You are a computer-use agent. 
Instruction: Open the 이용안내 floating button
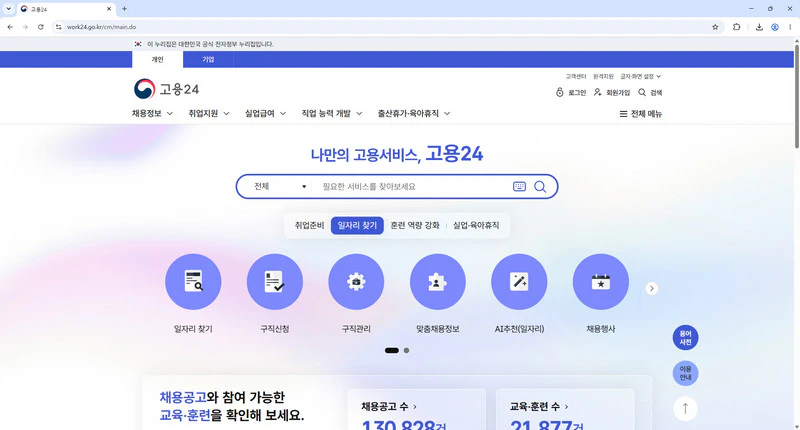[685, 373]
